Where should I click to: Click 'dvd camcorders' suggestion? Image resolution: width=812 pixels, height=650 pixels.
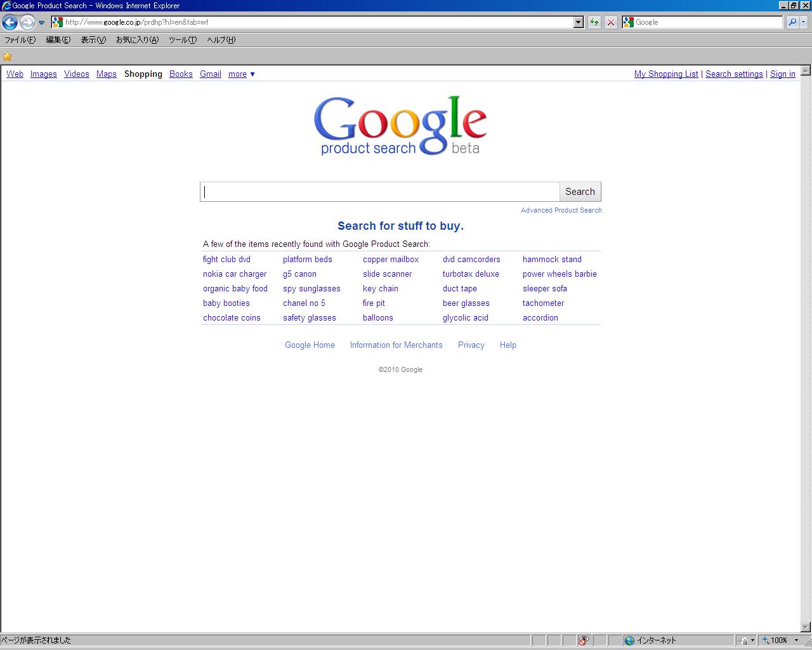tap(471, 260)
